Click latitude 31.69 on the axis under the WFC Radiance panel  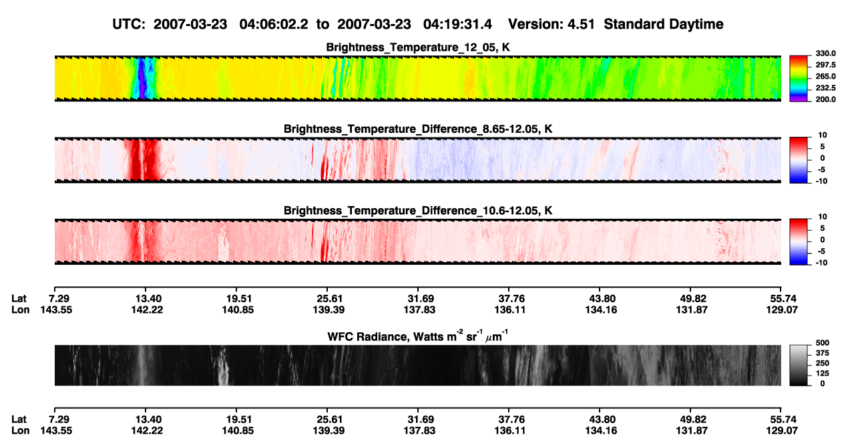click(420, 420)
